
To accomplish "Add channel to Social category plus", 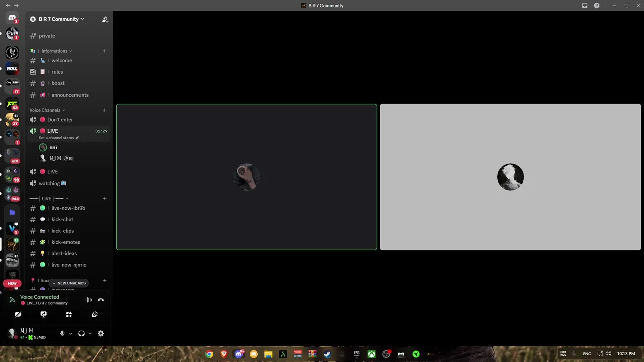I will pos(105,280).
